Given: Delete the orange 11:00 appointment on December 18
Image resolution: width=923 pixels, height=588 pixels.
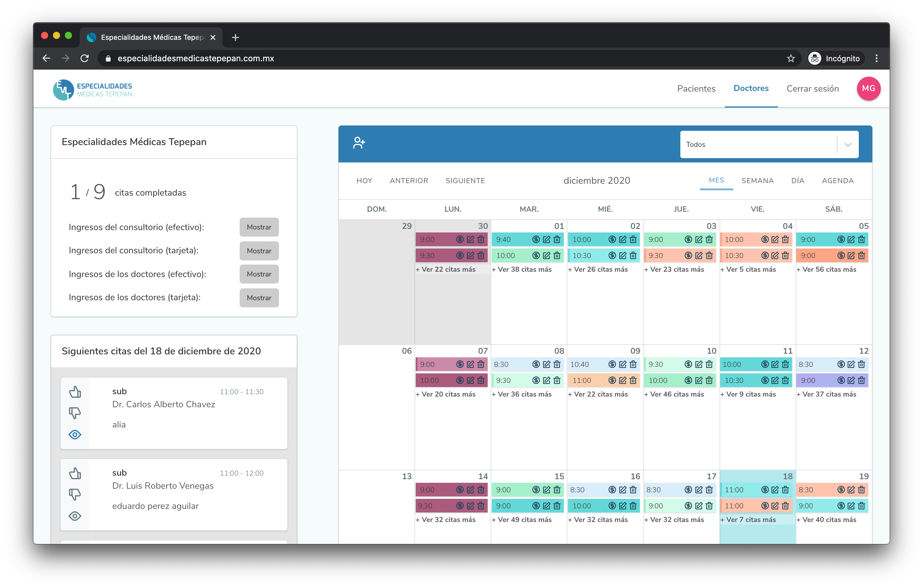Looking at the screenshot, I should click(x=785, y=506).
